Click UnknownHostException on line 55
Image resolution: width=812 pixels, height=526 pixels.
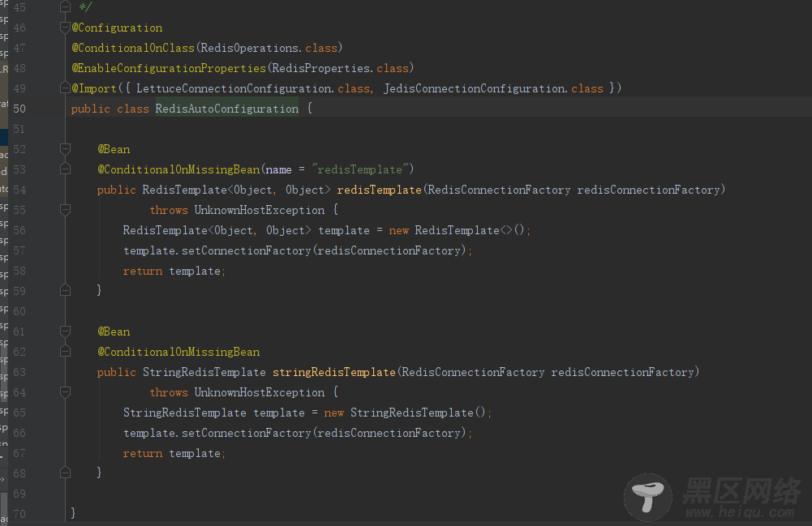(x=260, y=210)
